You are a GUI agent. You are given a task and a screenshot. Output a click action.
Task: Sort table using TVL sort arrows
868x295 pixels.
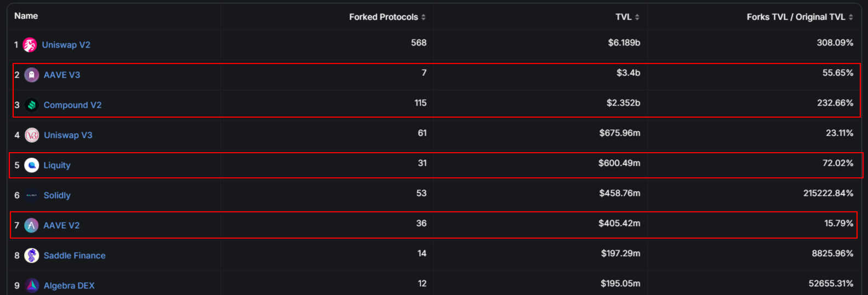637,18
